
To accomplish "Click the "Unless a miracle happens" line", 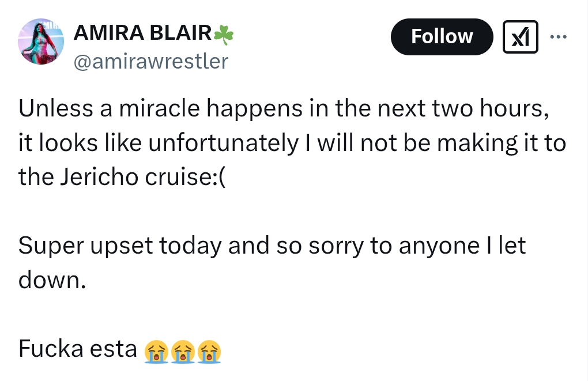I will click(x=282, y=108).
